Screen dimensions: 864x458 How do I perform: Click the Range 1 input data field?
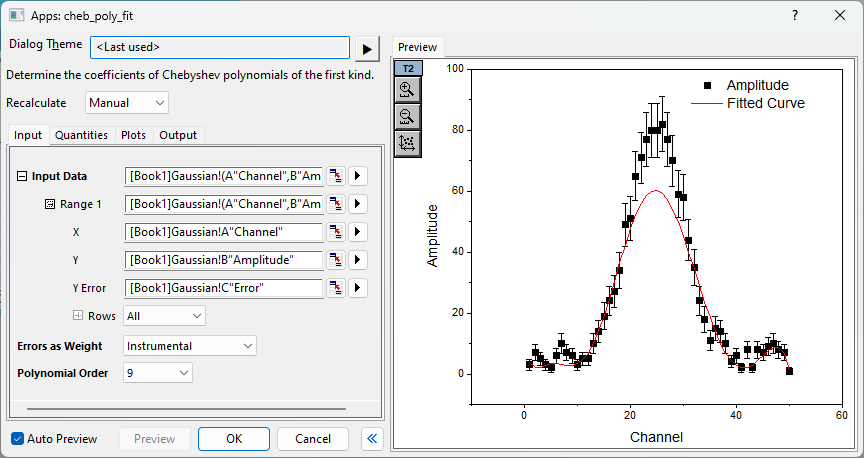[x=224, y=204]
